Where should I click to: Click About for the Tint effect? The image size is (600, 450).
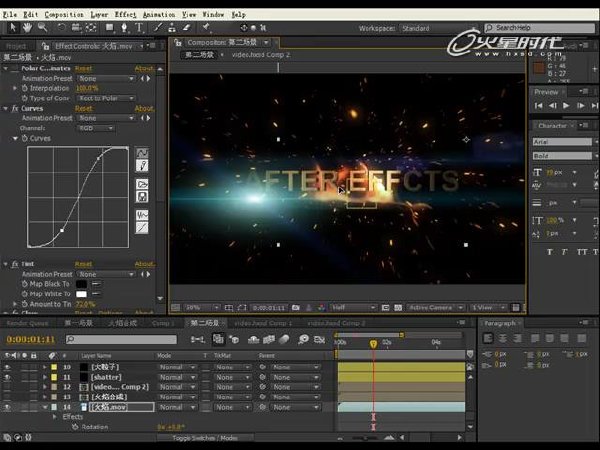144,264
